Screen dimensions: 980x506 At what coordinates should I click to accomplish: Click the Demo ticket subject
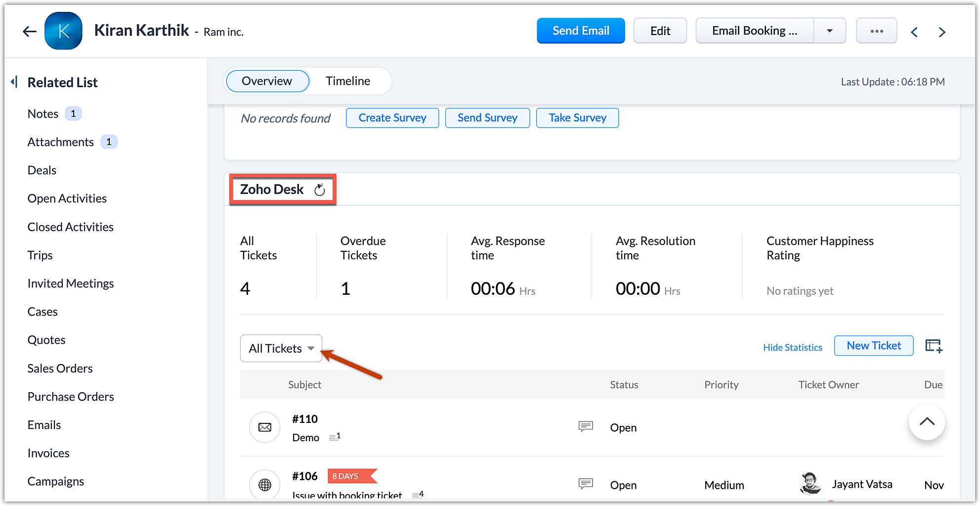click(306, 438)
